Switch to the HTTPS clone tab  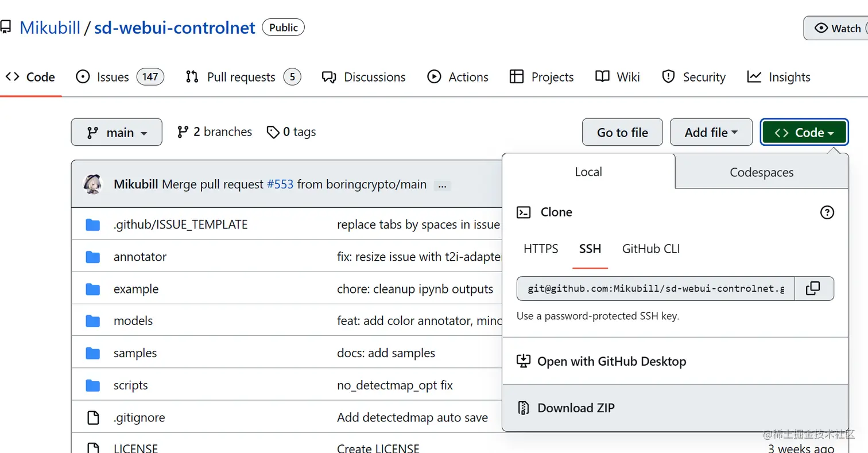pos(541,249)
